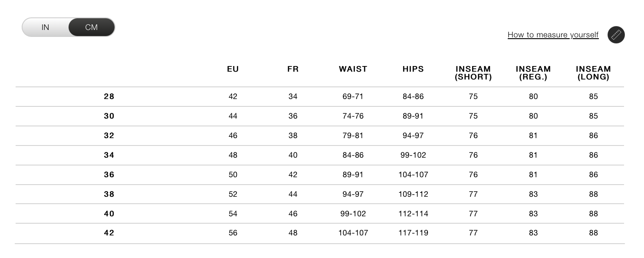Click the HIPS column header
The height and width of the screenshot is (258, 644).
[413, 69]
